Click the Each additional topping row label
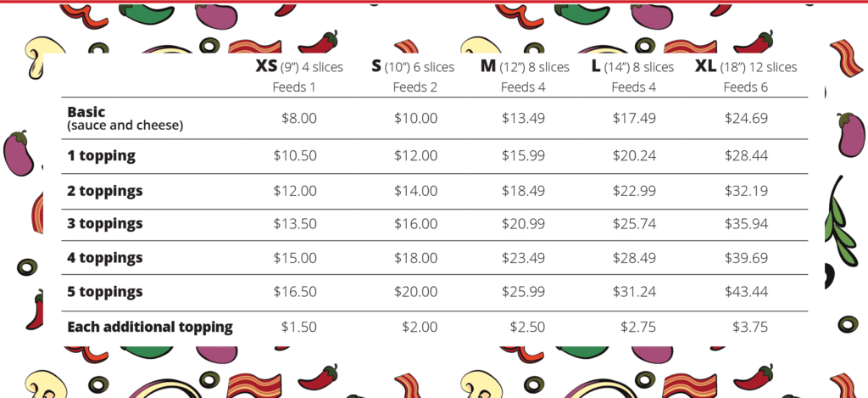Image resolution: width=868 pixels, height=398 pixels. pyautogui.click(x=149, y=327)
